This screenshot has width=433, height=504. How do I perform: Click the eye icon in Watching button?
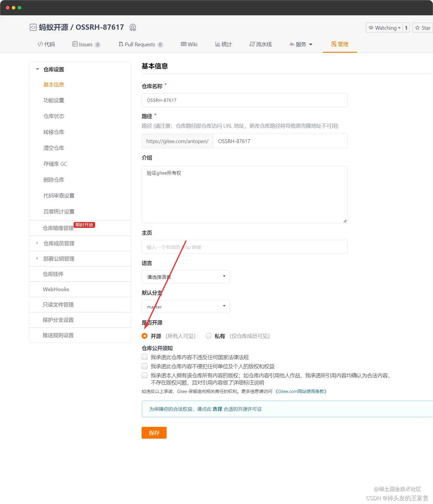tap(371, 28)
